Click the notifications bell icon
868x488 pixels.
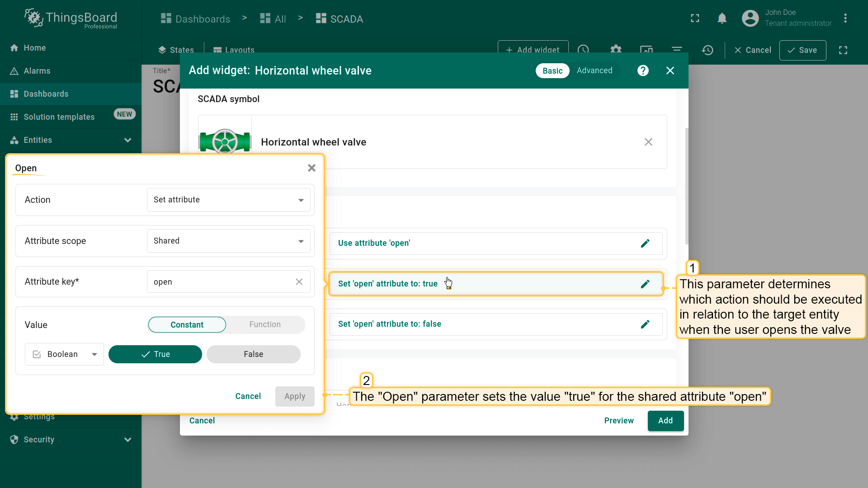coord(722,19)
